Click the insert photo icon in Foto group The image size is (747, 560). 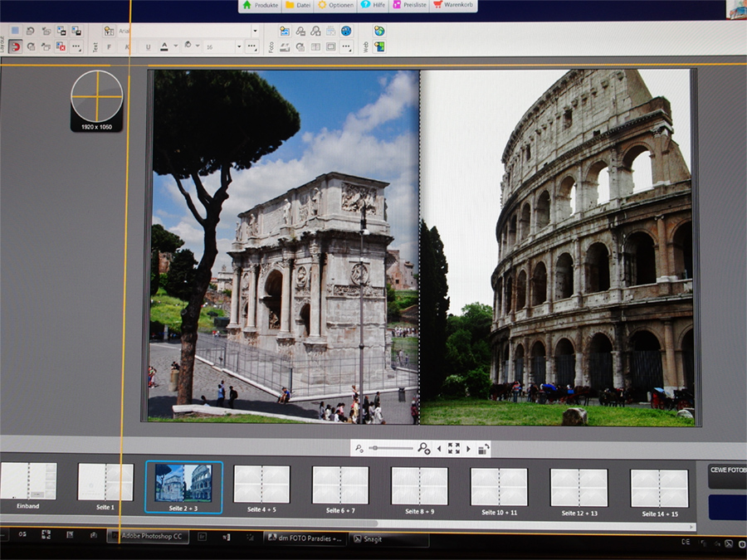[285, 31]
